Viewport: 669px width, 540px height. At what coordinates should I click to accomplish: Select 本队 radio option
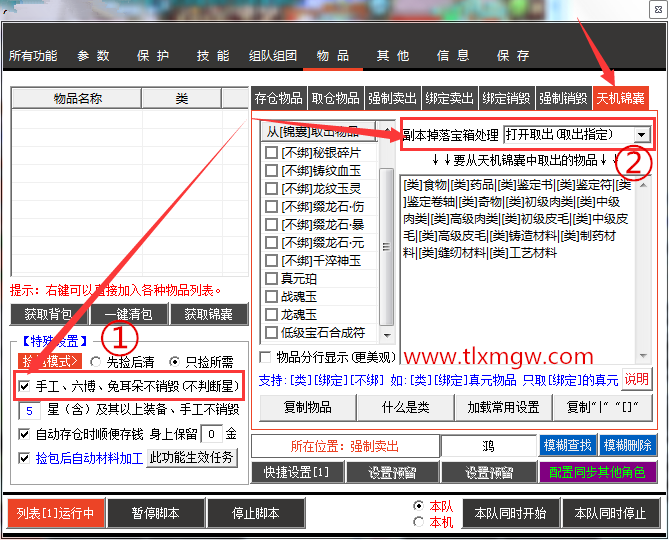coord(419,506)
